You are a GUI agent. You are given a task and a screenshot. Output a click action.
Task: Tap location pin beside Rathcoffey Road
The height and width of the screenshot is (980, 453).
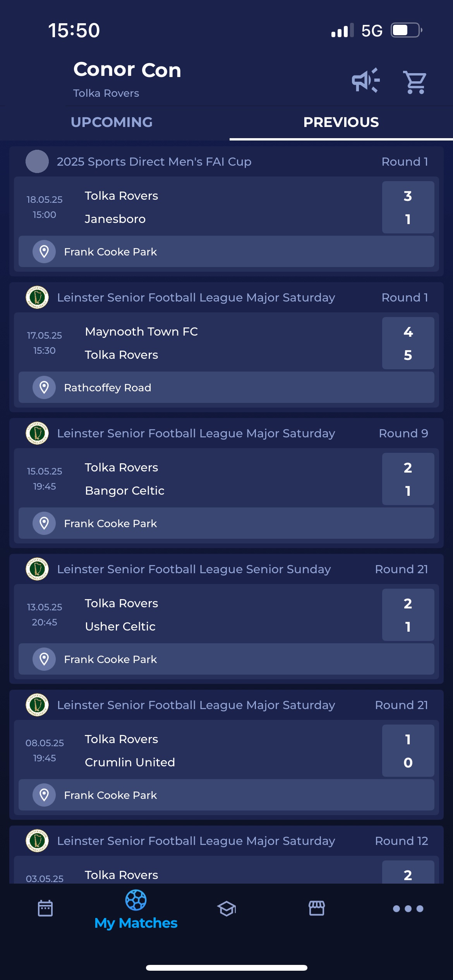pos(44,387)
